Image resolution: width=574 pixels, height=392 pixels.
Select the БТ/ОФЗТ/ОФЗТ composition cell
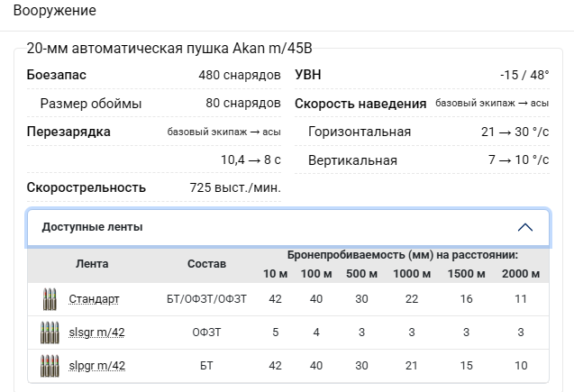[206, 299]
